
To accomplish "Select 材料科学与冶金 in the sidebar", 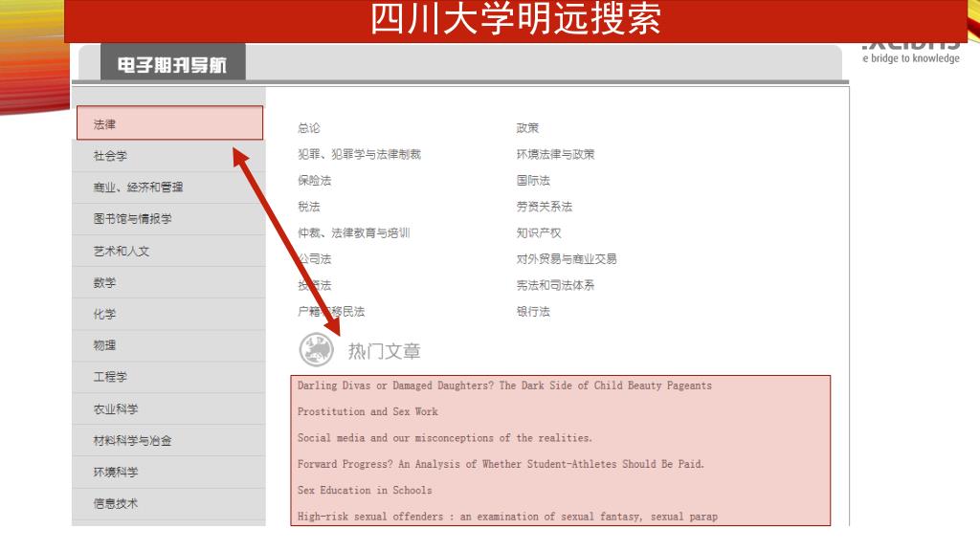I will click(x=168, y=440).
